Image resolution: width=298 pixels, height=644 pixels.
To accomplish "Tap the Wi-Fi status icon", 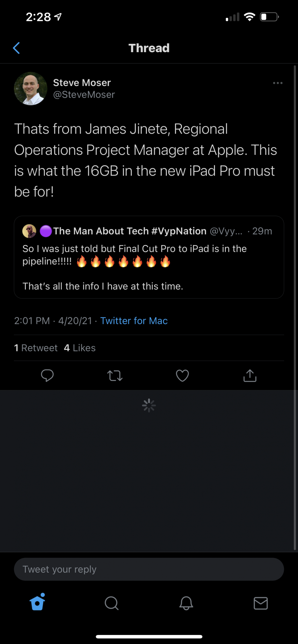I will click(x=249, y=17).
